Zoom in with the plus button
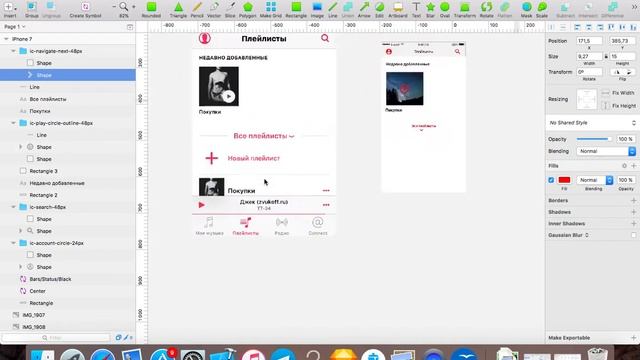This screenshot has width=640, height=360. point(133,7)
